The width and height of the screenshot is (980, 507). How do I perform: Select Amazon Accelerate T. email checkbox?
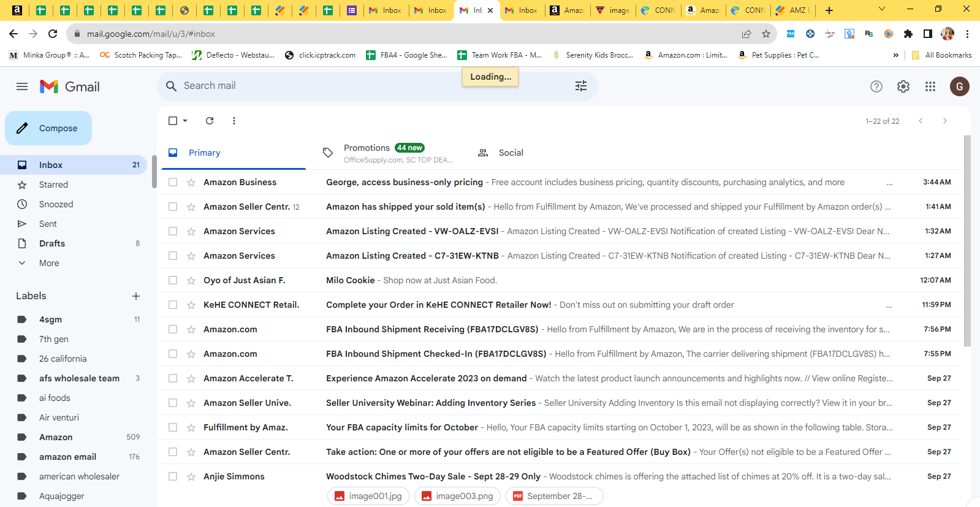tap(173, 378)
